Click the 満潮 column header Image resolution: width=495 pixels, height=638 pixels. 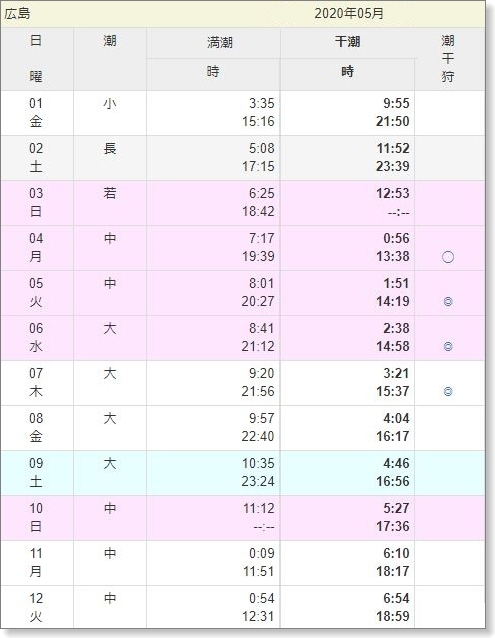[x=220, y=42]
